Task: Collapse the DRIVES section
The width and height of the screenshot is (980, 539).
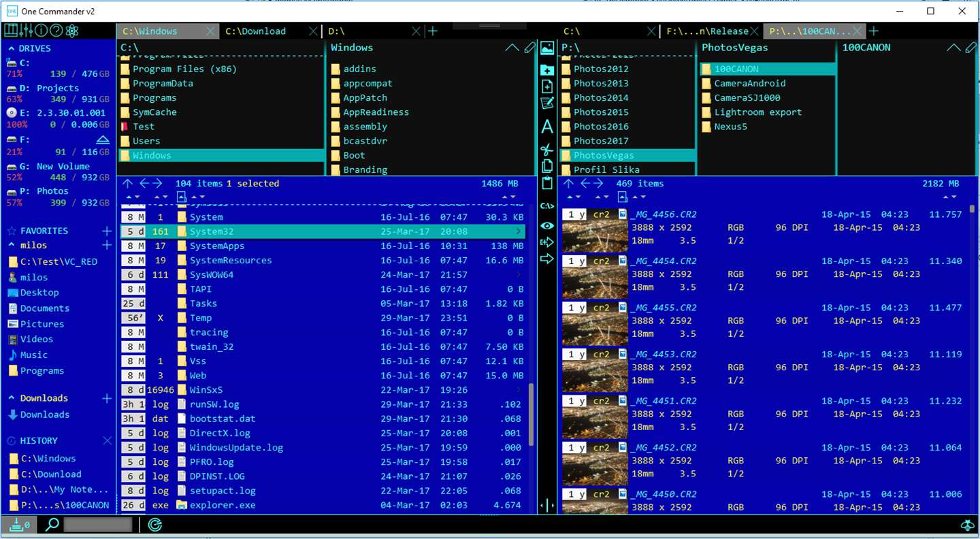Action: click(x=11, y=48)
